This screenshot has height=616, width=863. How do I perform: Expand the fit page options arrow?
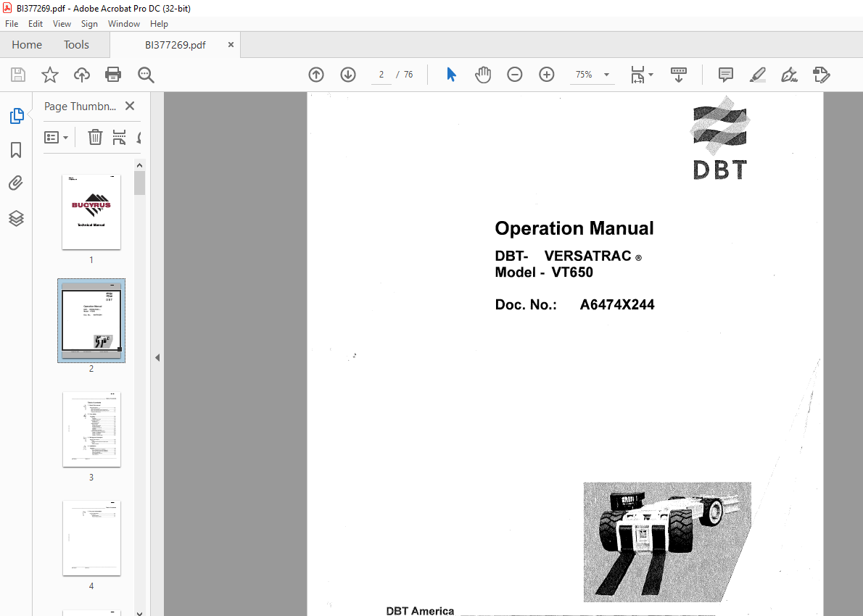point(651,75)
